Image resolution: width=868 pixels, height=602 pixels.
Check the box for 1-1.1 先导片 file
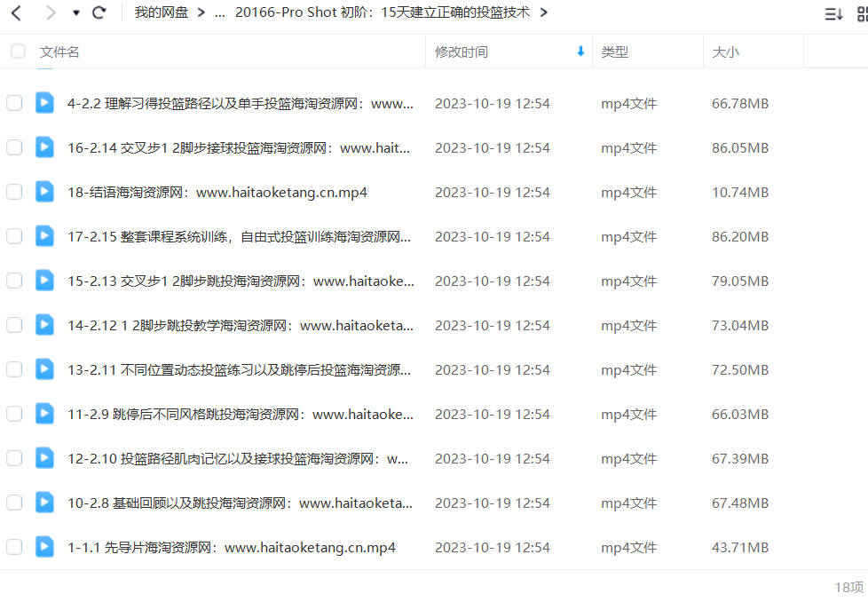[x=14, y=547]
